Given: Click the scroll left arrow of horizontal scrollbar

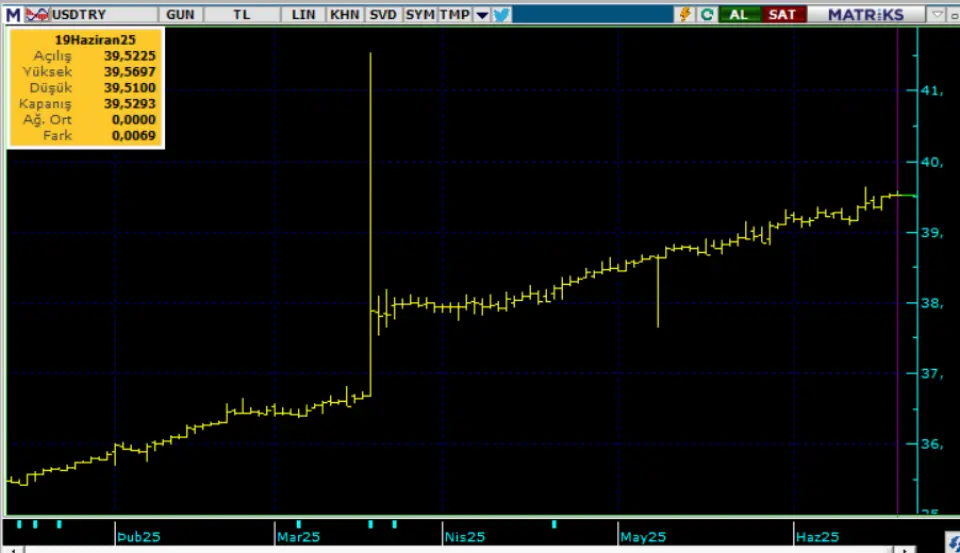Looking at the screenshot, I should click(x=13, y=550).
